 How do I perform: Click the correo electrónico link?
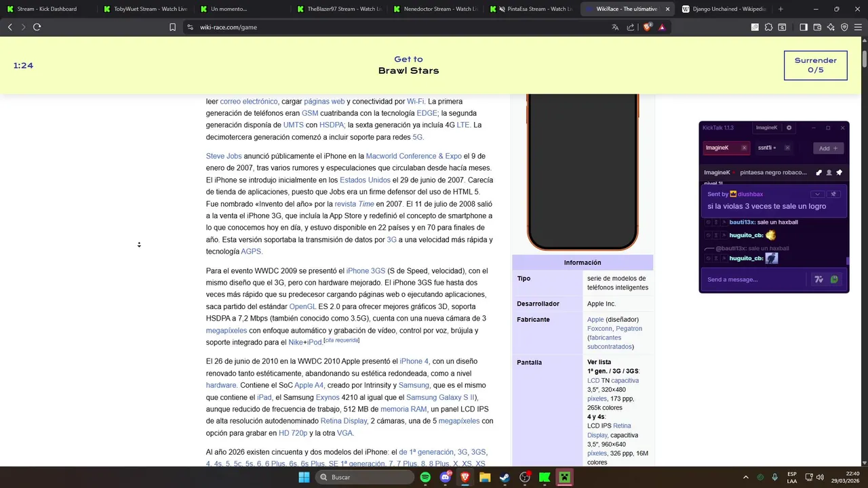(x=249, y=101)
